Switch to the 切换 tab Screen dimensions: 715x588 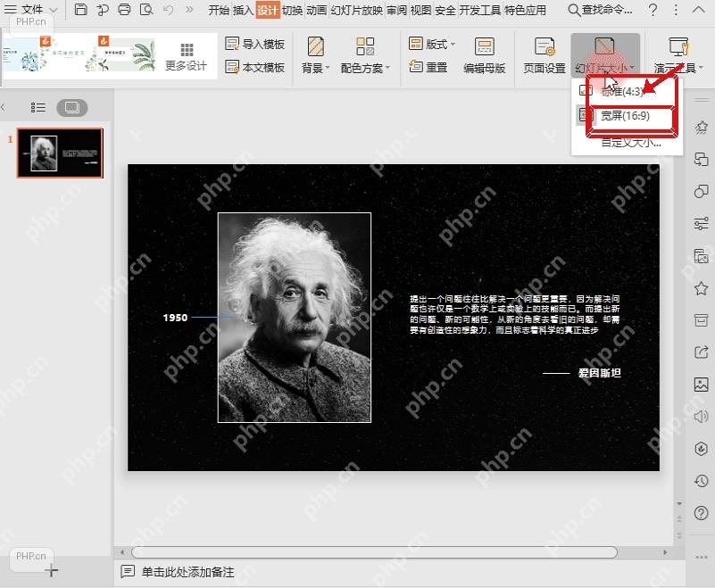pos(292,10)
